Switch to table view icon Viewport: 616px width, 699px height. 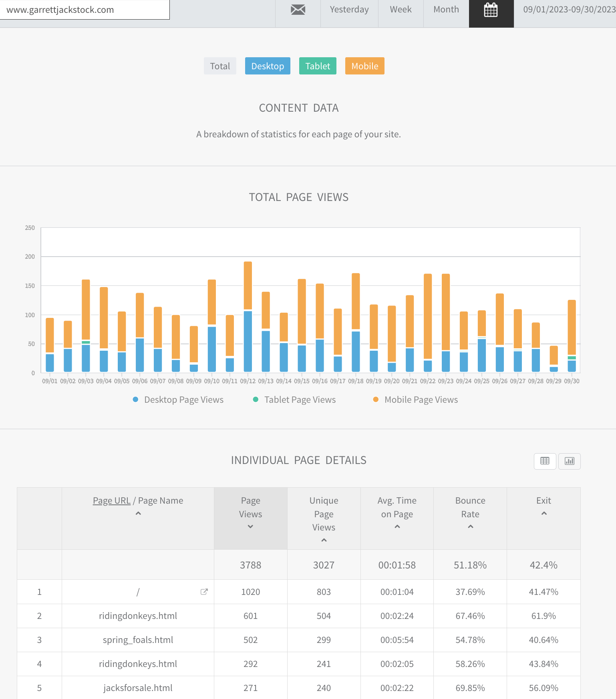[545, 461]
